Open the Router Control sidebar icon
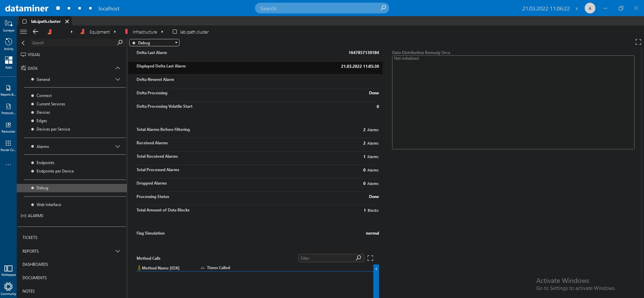 click(8, 146)
